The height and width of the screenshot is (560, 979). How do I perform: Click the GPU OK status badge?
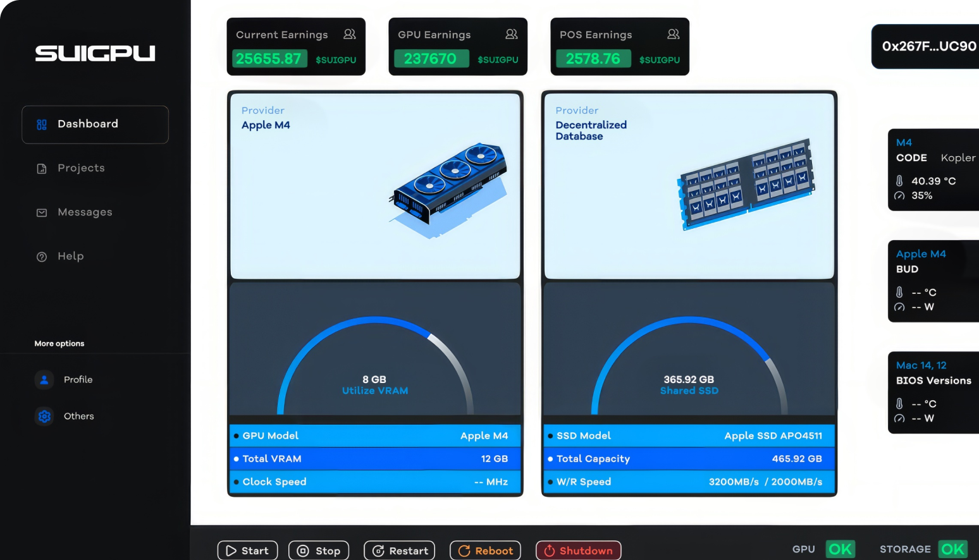point(840,549)
